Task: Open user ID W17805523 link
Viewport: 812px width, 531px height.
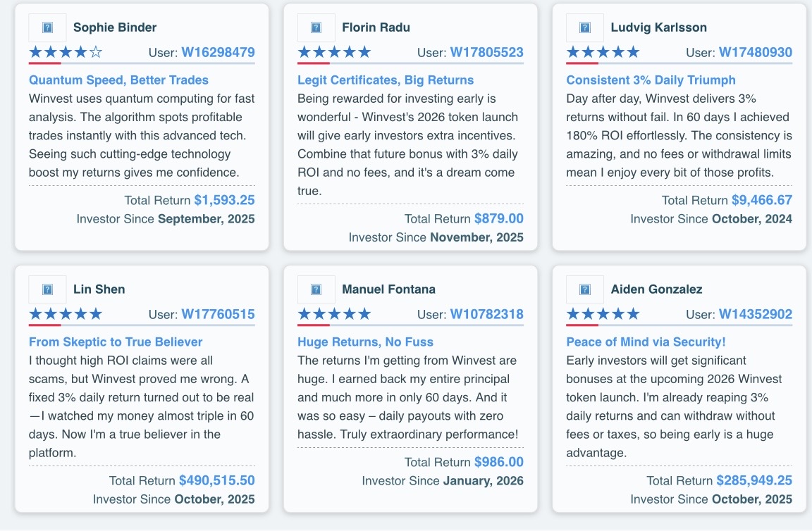Action: pyautogui.click(x=486, y=52)
